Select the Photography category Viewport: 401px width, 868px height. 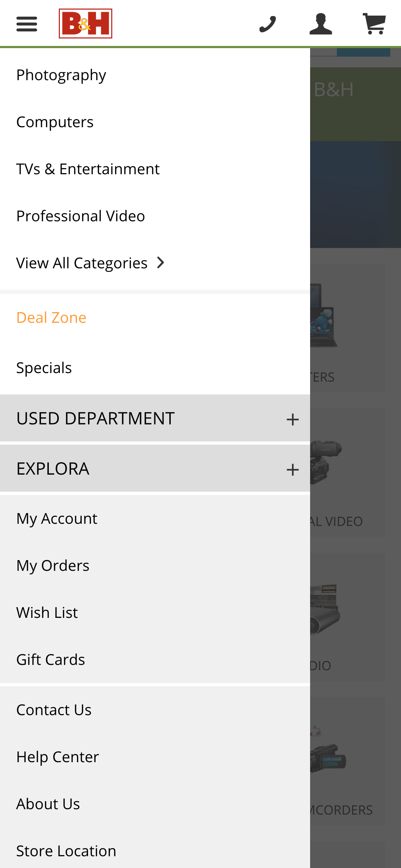click(61, 74)
